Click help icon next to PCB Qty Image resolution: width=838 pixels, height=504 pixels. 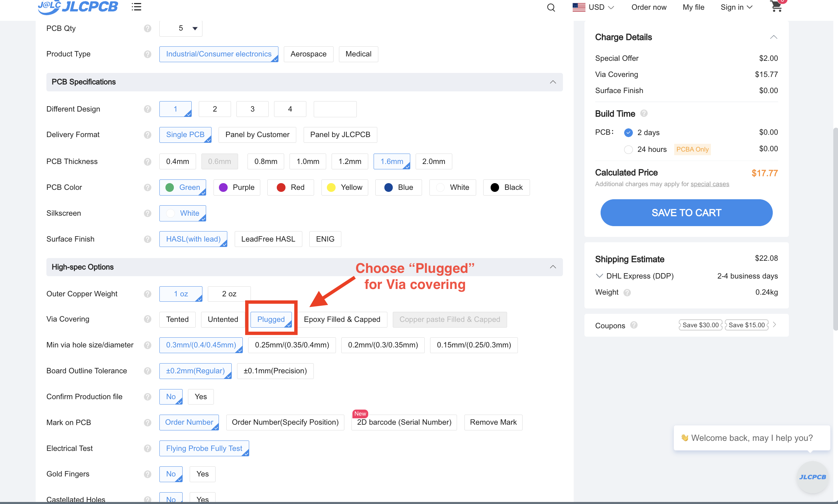(x=148, y=28)
